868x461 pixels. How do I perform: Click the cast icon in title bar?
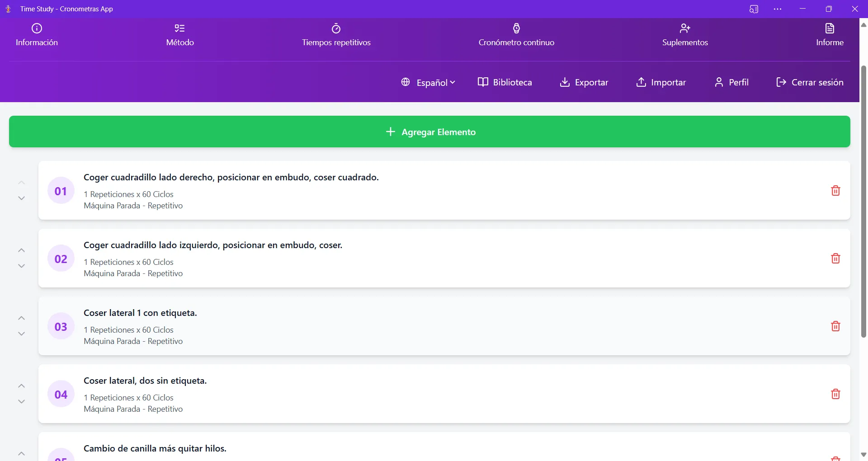(x=754, y=9)
